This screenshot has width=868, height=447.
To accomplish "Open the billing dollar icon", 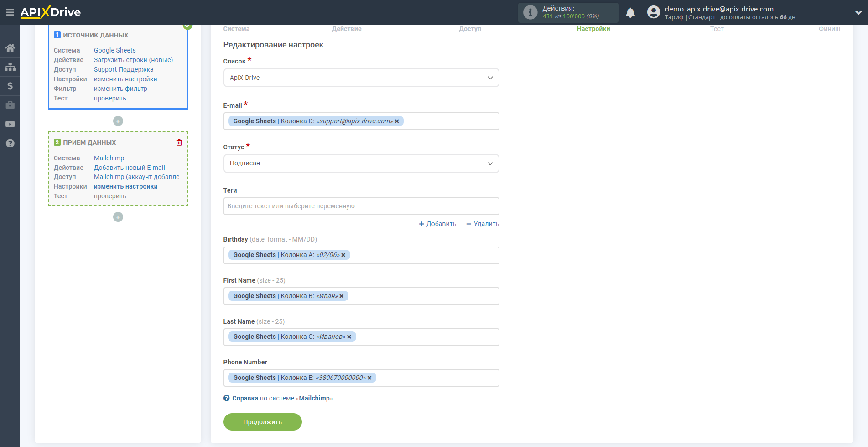I will [x=10, y=86].
